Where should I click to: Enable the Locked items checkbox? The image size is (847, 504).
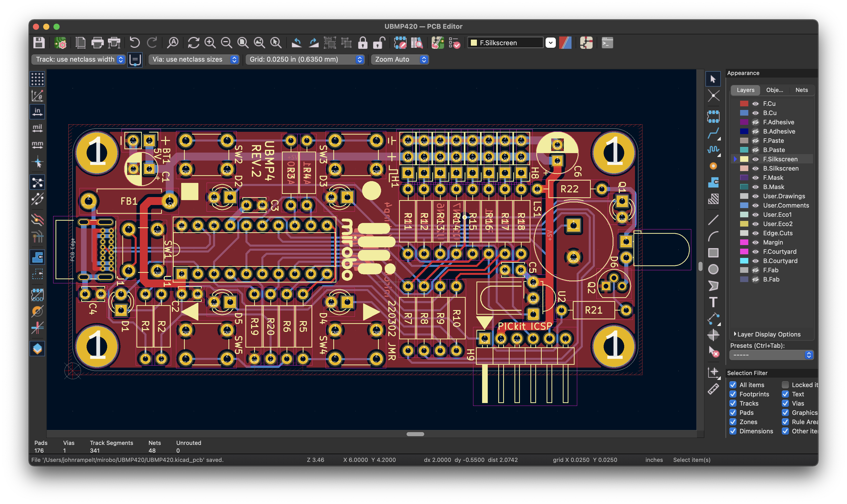tap(785, 385)
